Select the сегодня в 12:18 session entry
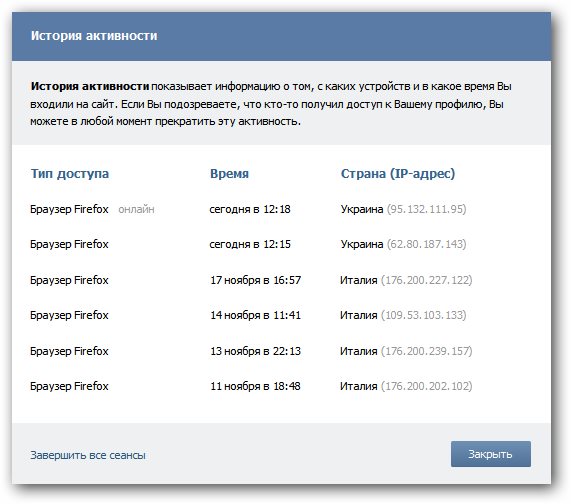 250,209
